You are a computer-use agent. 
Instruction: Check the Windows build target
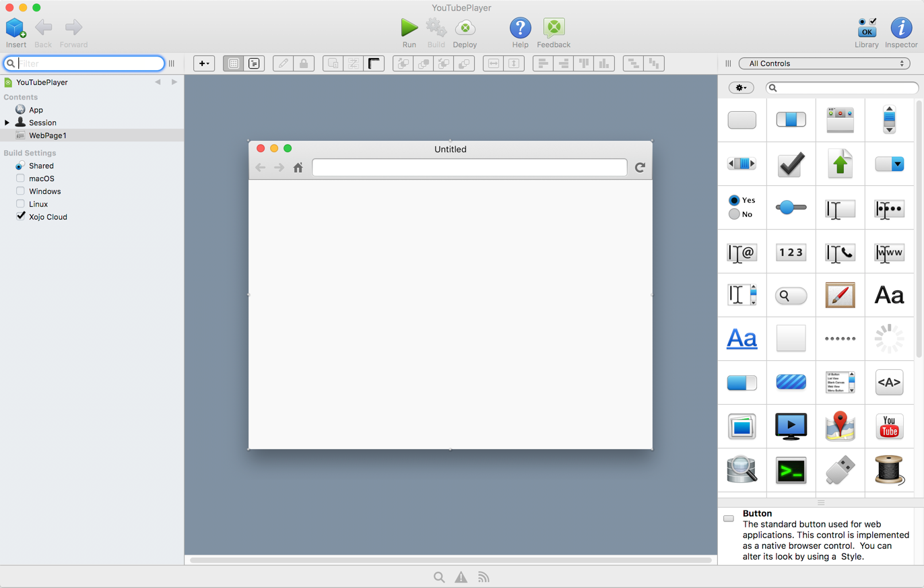point(20,191)
